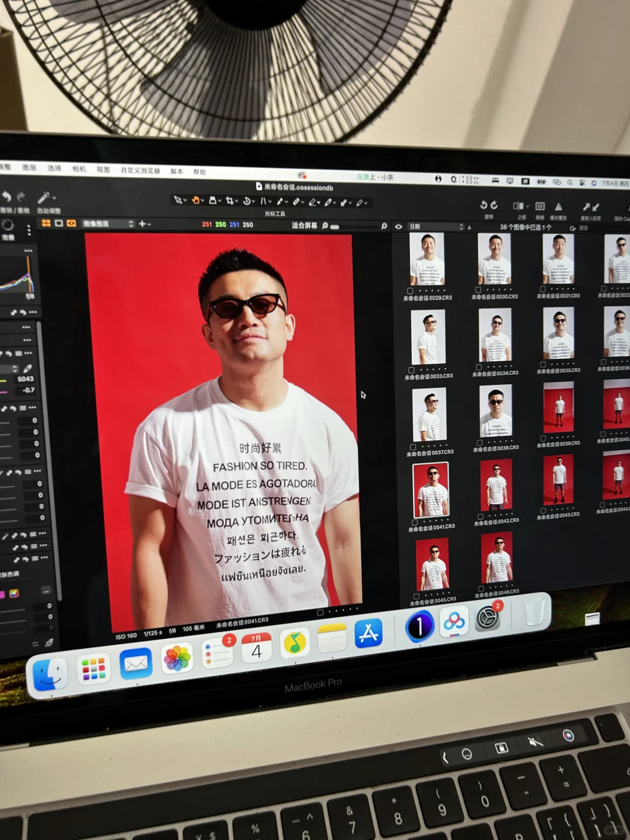Open the 自定义浏览器 menu

point(140,170)
